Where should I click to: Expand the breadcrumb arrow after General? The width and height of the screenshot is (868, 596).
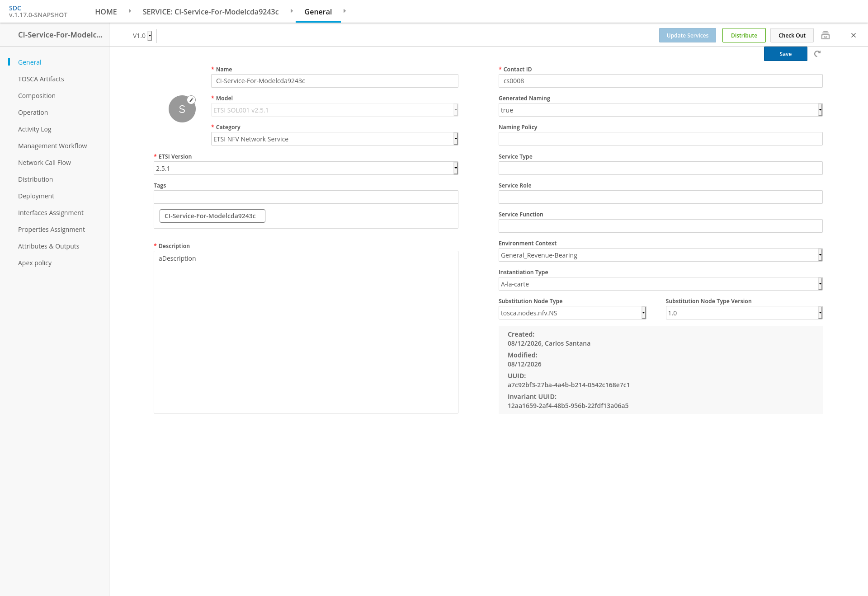click(344, 11)
